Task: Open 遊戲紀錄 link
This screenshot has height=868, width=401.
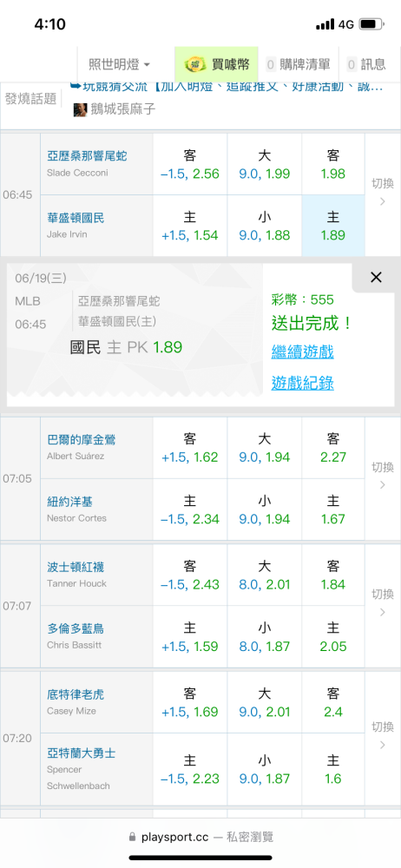Action: 302,383
